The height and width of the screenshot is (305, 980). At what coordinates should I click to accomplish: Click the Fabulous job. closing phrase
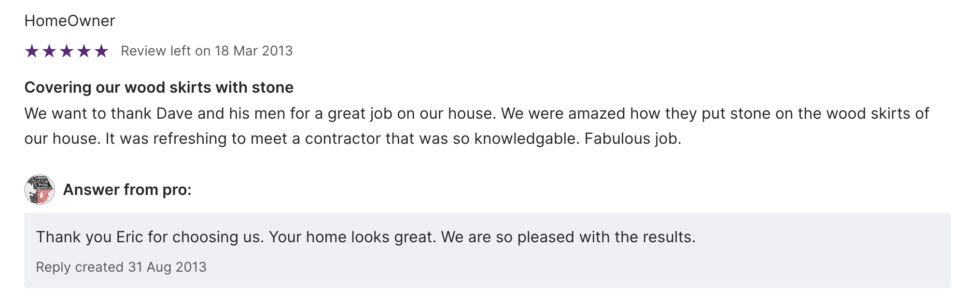(633, 139)
